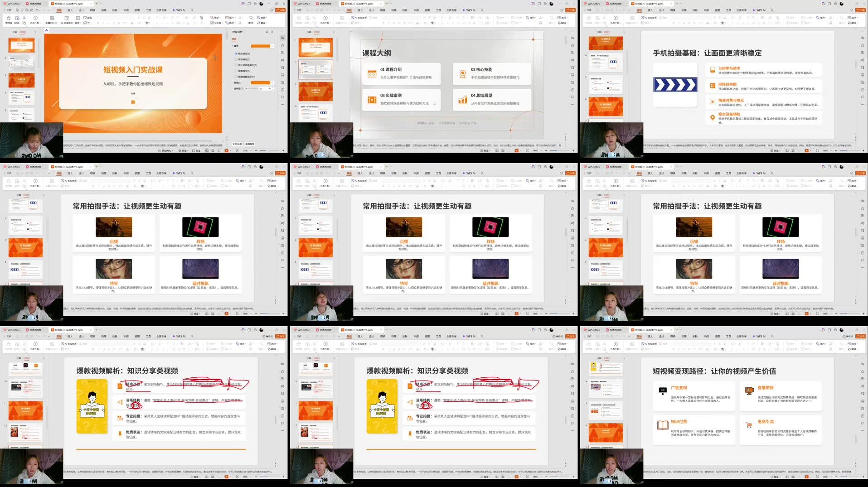Open the fill color dropdown in 对象属性
Image resolution: width=868 pixels, height=487 pixels.
272,46
